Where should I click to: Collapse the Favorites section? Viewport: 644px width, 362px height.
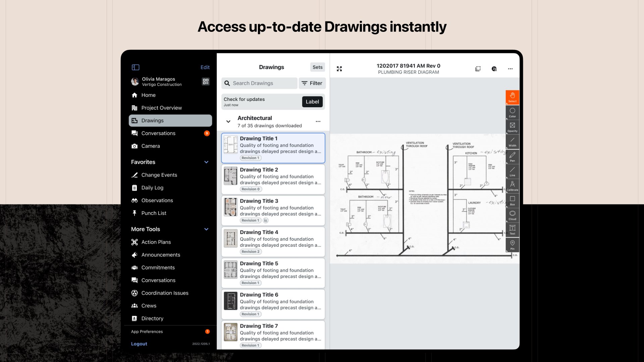click(206, 162)
